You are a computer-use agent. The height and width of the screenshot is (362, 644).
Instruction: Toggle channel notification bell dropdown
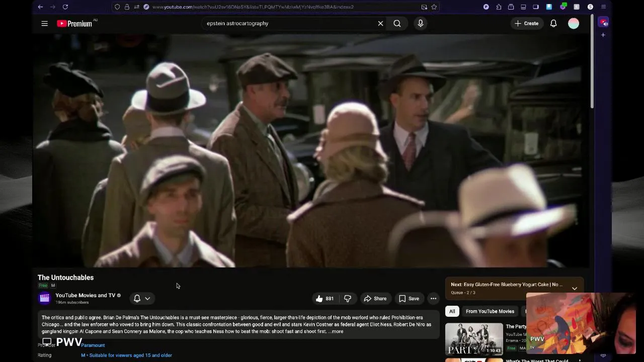pos(142,299)
